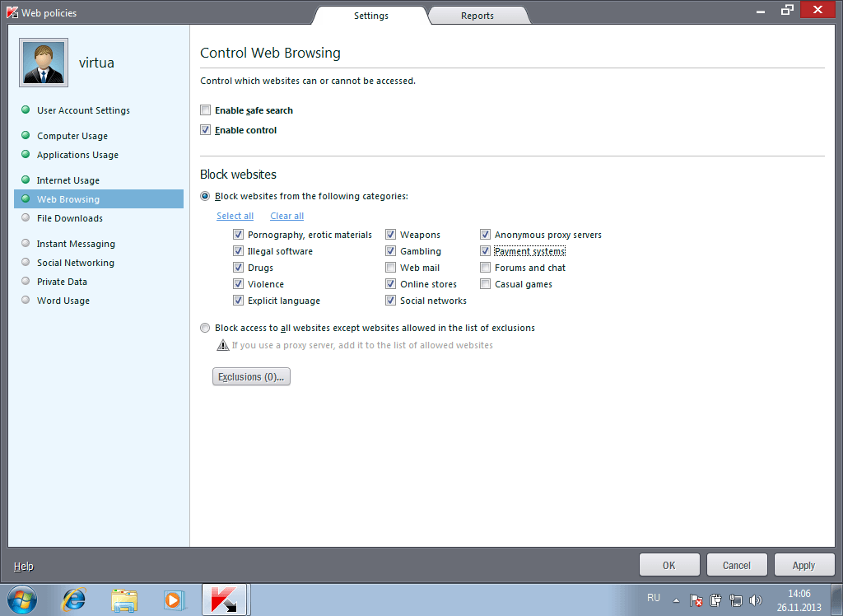This screenshot has height=616, width=843.
Task: Click the Kaspersky taskbar button
Action: coord(224,600)
